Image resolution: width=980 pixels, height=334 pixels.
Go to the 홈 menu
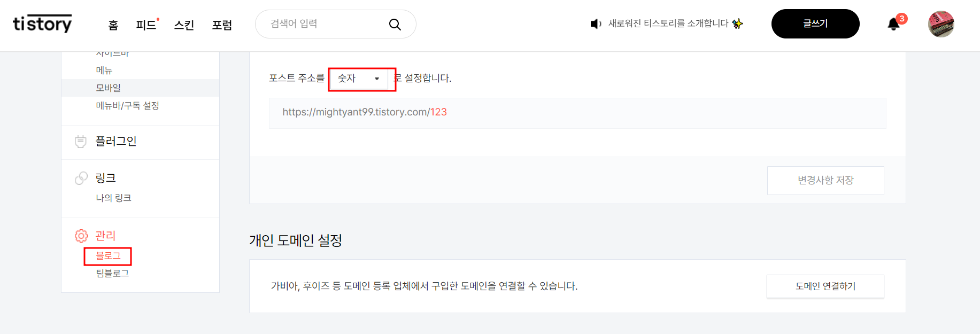(113, 25)
